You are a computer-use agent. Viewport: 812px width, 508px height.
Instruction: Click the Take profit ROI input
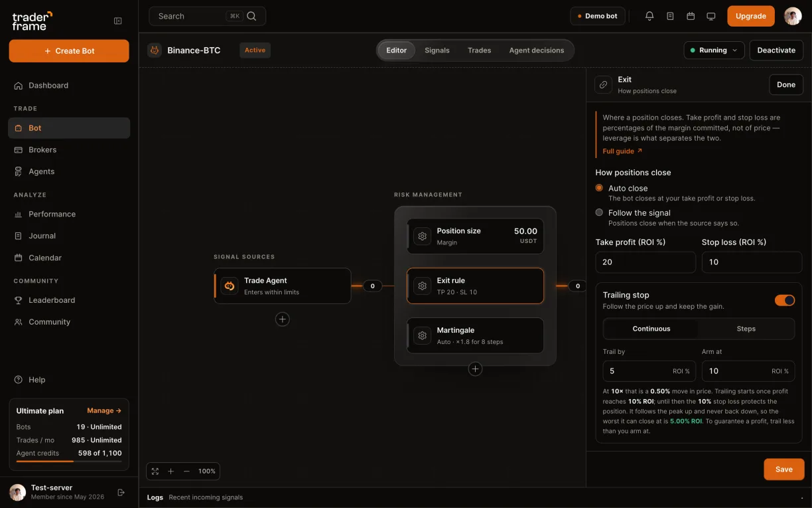[645, 262]
